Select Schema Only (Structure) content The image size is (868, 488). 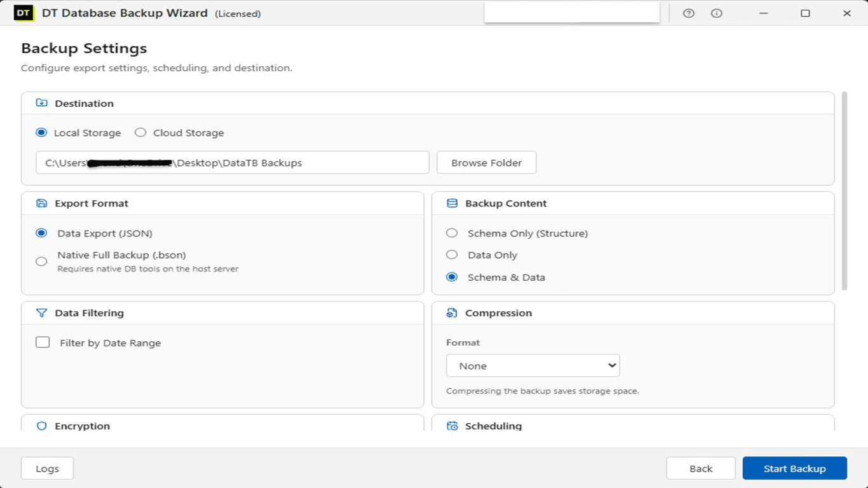[x=452, y=233]
